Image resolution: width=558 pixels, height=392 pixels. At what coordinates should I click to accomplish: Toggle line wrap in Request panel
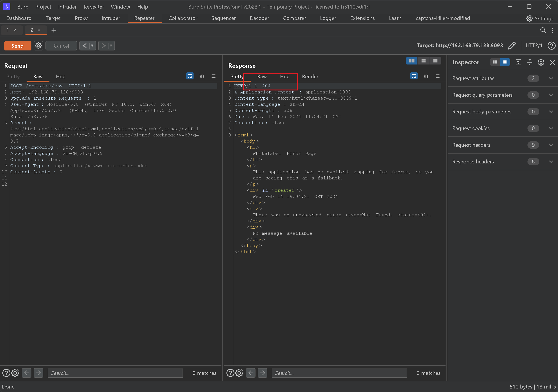click(x=190, y=76)
